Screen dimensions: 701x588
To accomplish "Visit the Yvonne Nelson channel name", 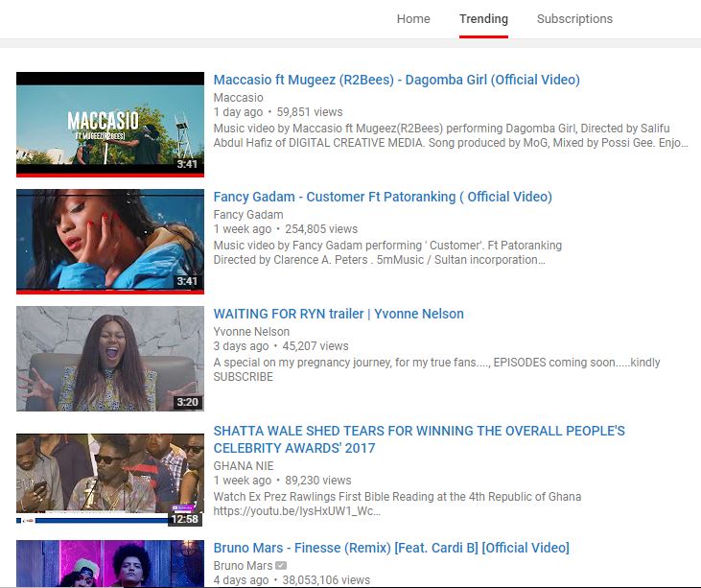I will (251, 332).
